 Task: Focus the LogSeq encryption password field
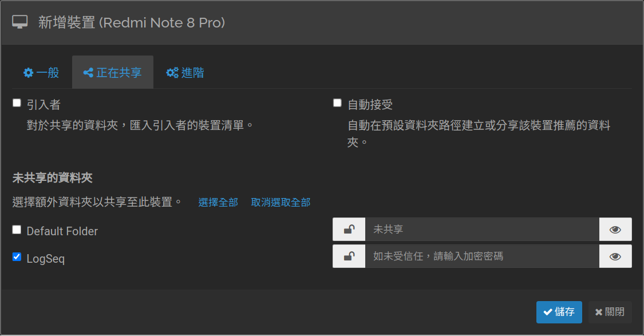pos(482,256)
